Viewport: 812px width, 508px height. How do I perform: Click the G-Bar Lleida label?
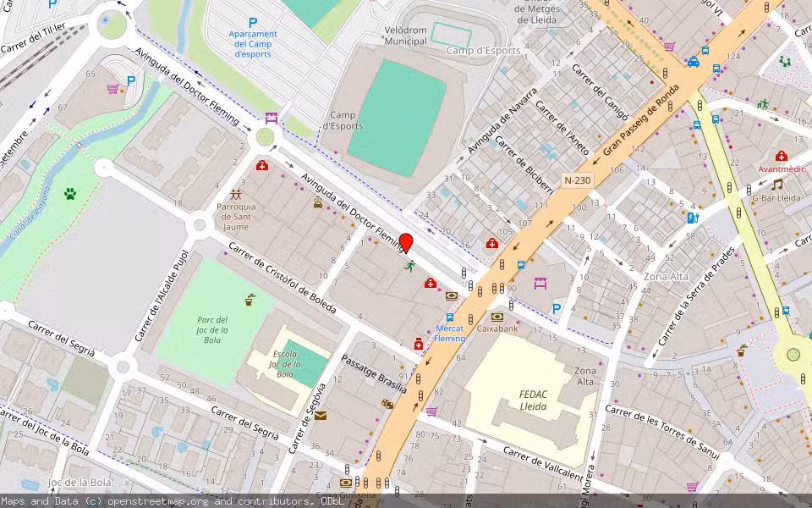(x=776, y=197)
